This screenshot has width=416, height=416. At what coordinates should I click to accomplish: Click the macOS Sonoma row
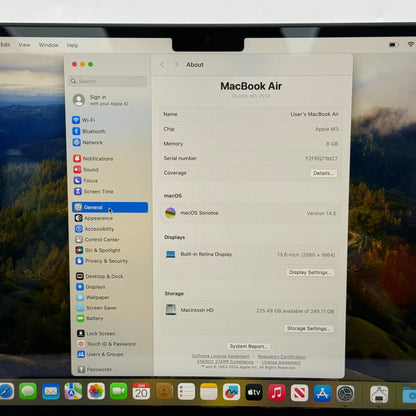[250, 213]
